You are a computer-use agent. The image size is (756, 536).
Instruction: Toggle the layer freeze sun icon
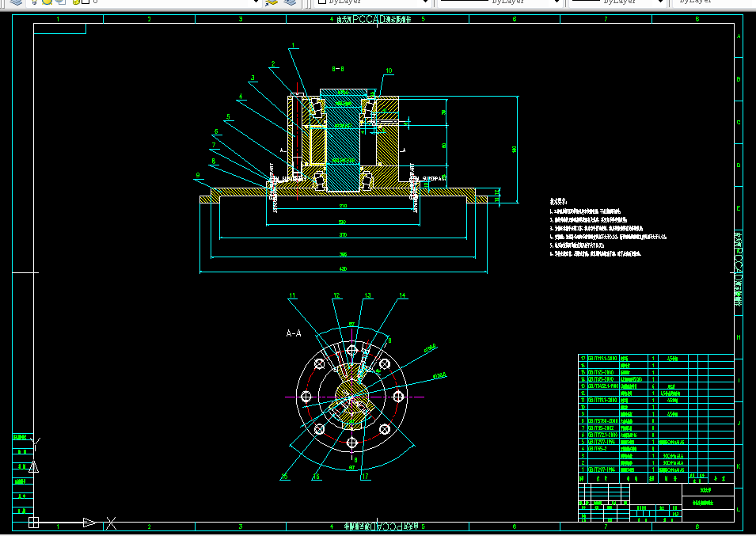pyautogui.click(x=47, y=2)
